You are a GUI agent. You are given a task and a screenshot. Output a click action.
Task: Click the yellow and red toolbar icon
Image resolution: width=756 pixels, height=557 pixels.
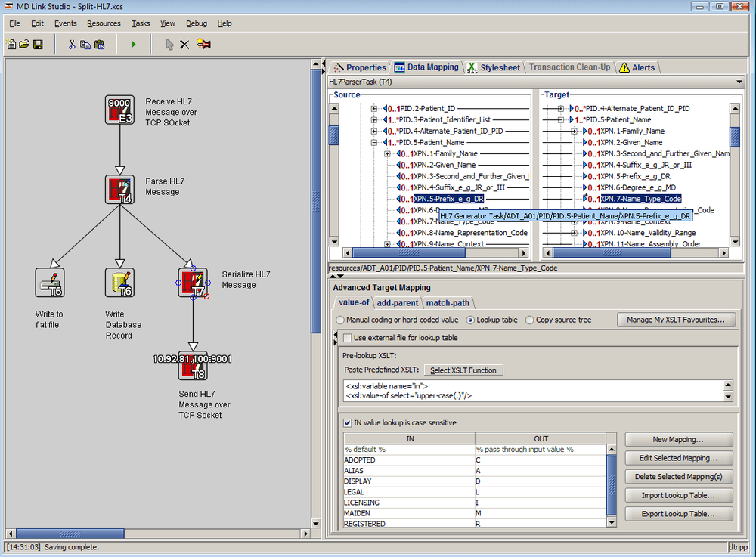(x=204, y=45)
